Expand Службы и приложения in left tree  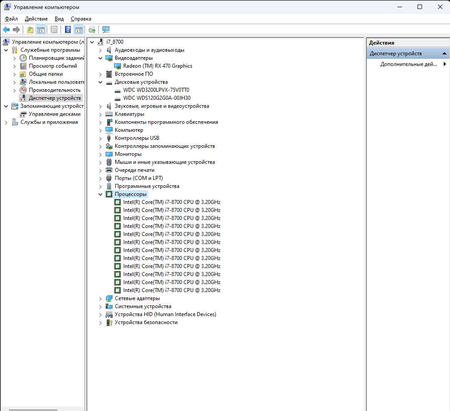[x=6, y=122]
